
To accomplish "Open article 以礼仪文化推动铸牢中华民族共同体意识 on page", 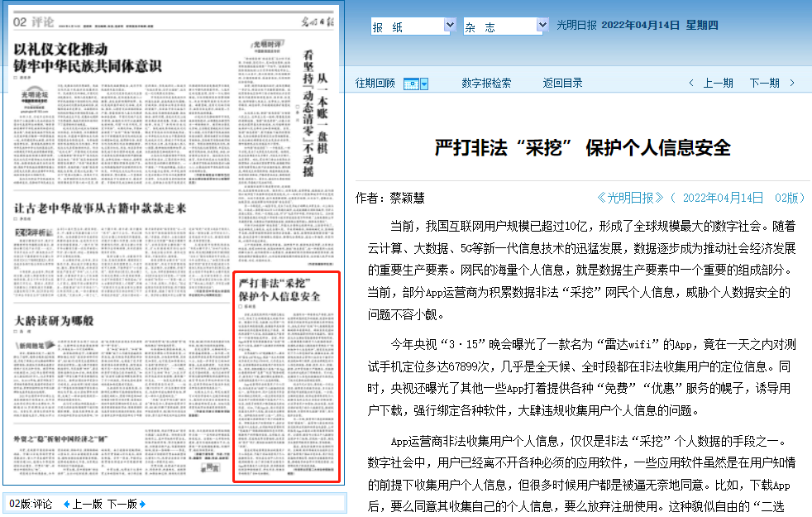I will pos(87,57).
